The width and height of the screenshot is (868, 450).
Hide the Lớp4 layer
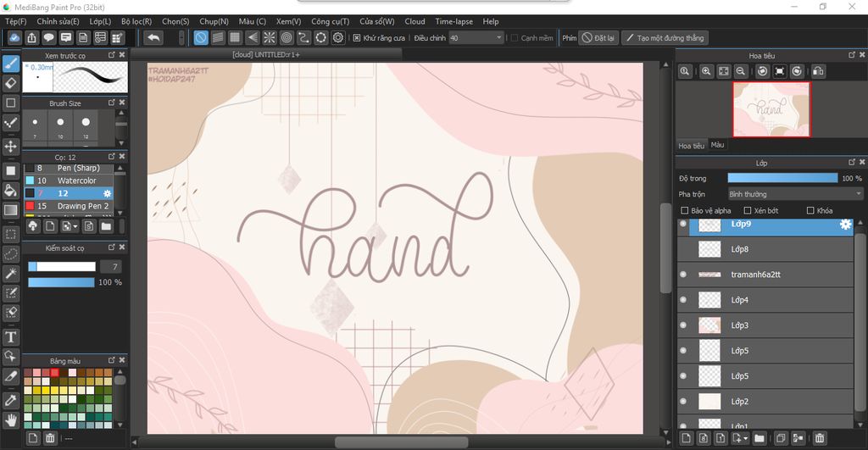pos(683,300)
